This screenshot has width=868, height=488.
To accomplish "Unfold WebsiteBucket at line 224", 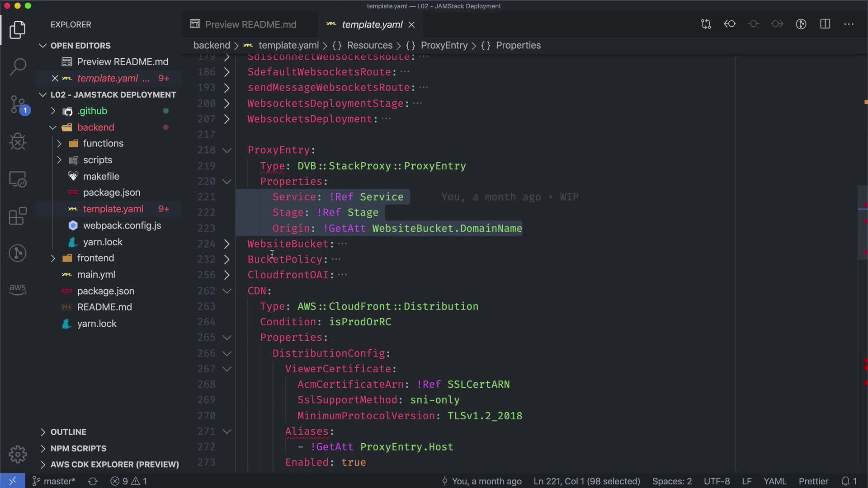I will point(227,244).
